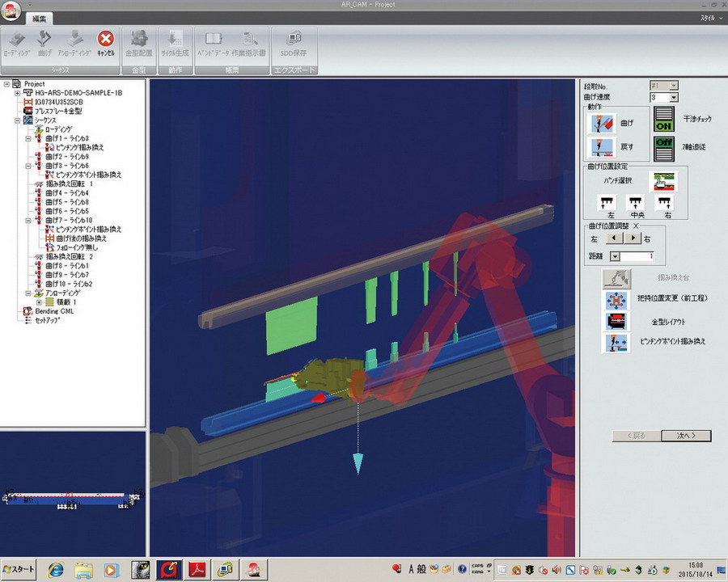
Task: Open the 曲げ速度 speed dropdown
Action: (x=673, y=98)
